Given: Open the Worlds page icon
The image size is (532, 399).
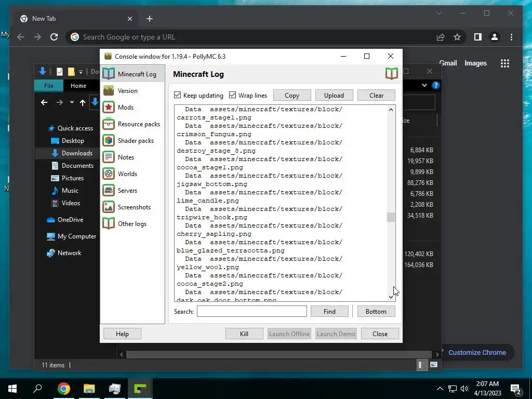Looking at the screenshot, I should [x=109, y=174].
